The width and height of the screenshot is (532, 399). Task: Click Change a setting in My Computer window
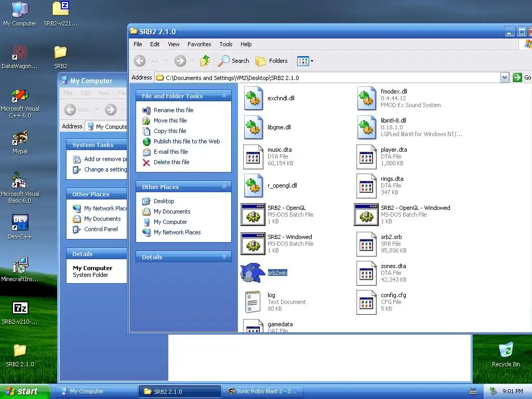click(105, 169)
